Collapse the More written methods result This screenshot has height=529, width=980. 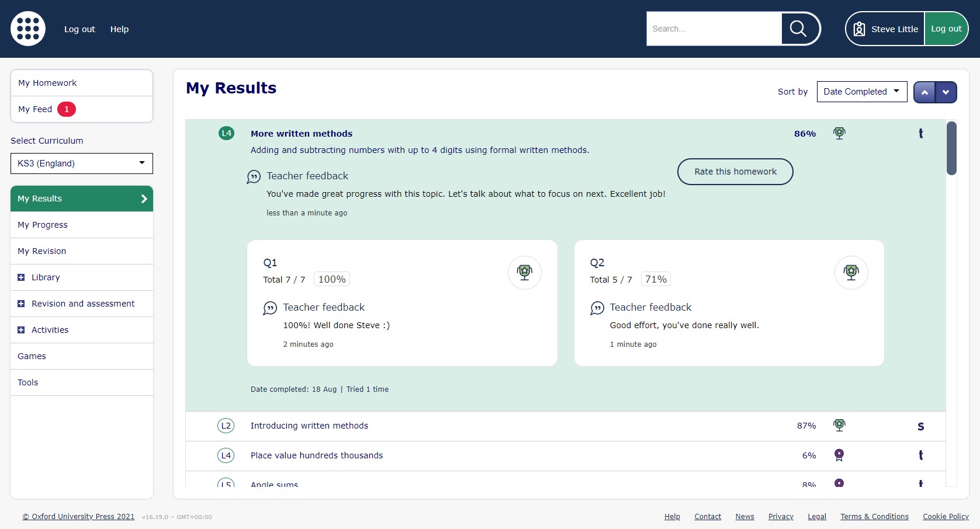(x=302, y=134)
